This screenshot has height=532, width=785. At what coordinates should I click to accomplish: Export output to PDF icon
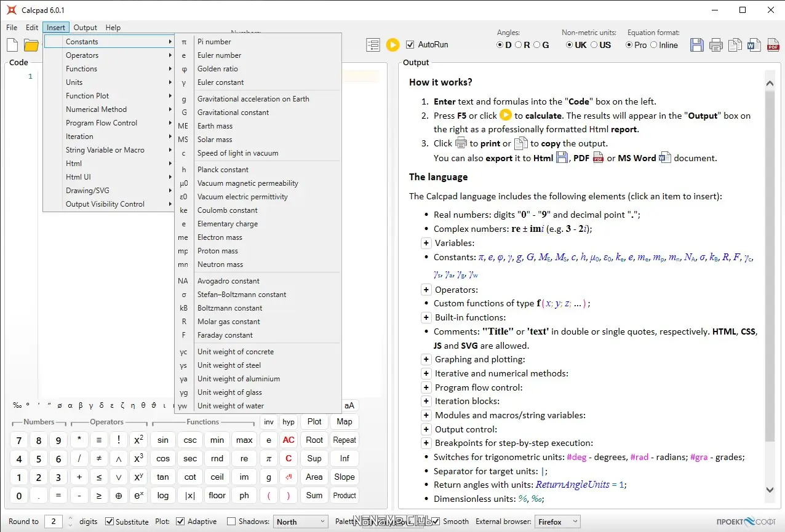[x=773, y=45]
